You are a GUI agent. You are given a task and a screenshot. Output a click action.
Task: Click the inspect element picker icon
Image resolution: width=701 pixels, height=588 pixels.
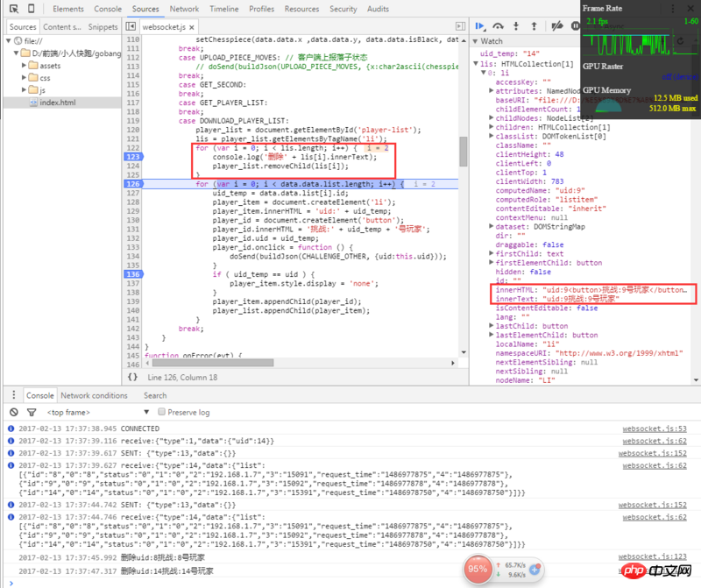[x=13, y=9]
